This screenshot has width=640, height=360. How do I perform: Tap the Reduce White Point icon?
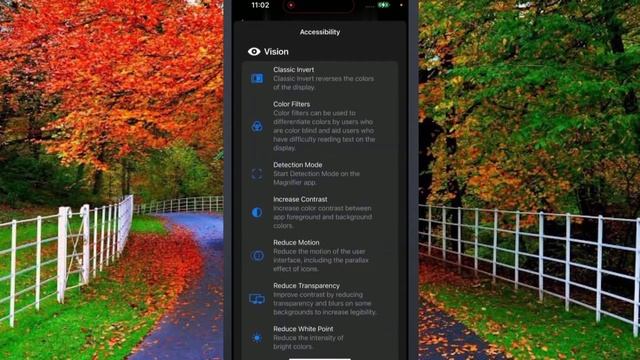pos(257,338)
